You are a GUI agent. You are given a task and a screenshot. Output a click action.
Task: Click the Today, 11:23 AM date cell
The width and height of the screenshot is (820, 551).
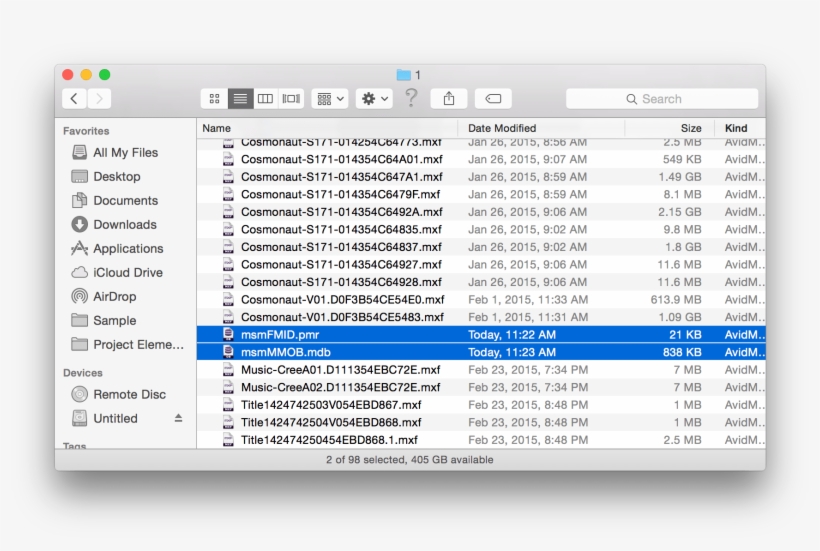(511, 352)
